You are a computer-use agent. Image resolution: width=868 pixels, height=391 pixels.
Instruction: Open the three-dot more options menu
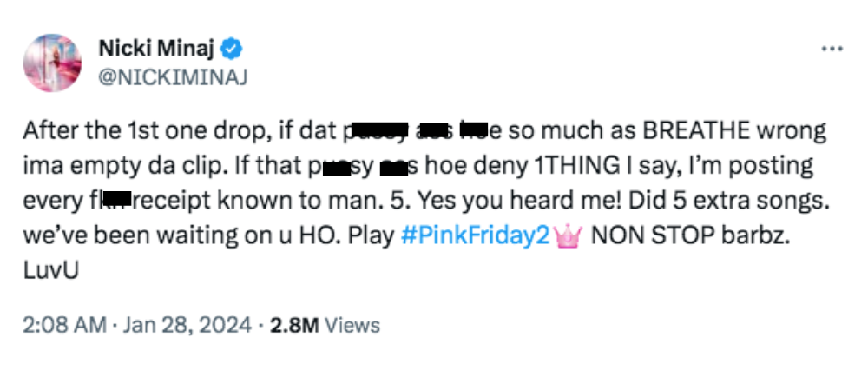832,50
